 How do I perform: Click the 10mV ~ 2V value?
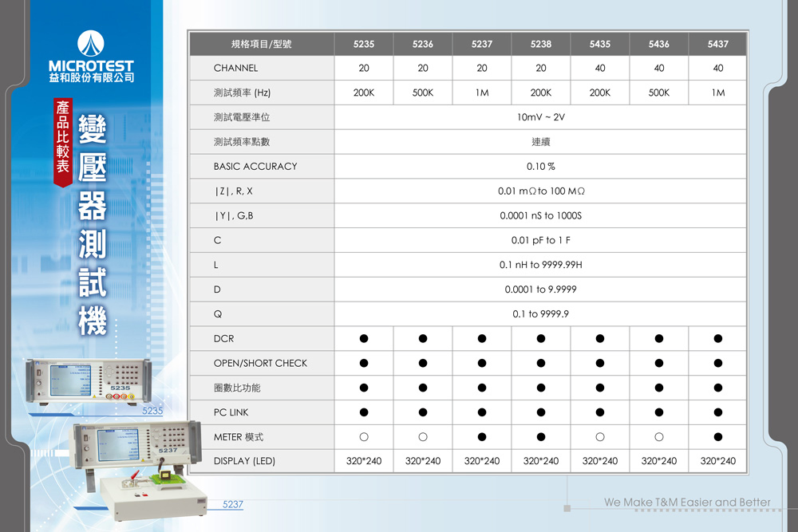tap(541, 117)
